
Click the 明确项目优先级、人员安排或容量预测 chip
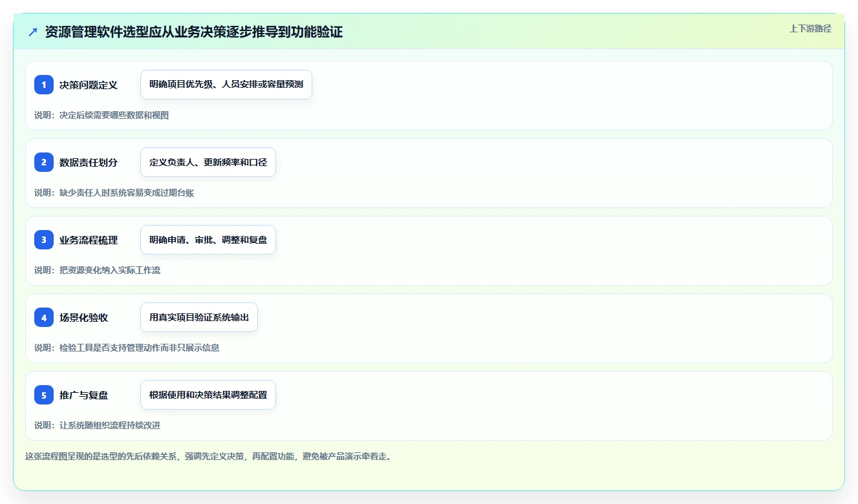point(226,85)
